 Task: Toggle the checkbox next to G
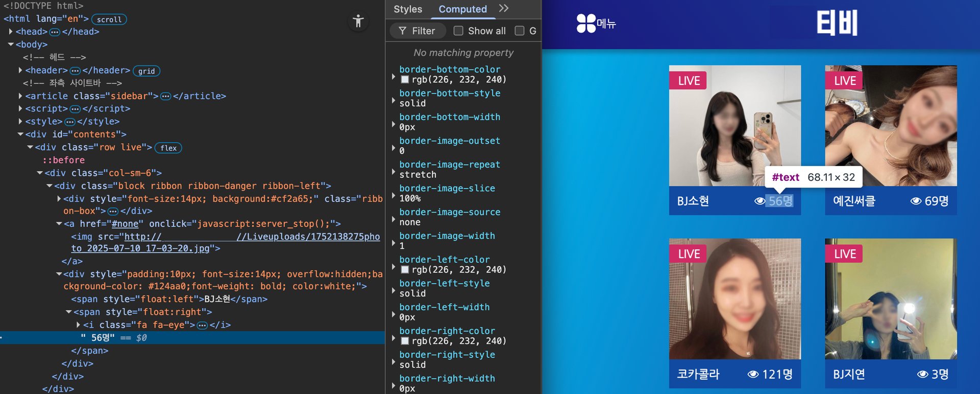tap(520, 31)
